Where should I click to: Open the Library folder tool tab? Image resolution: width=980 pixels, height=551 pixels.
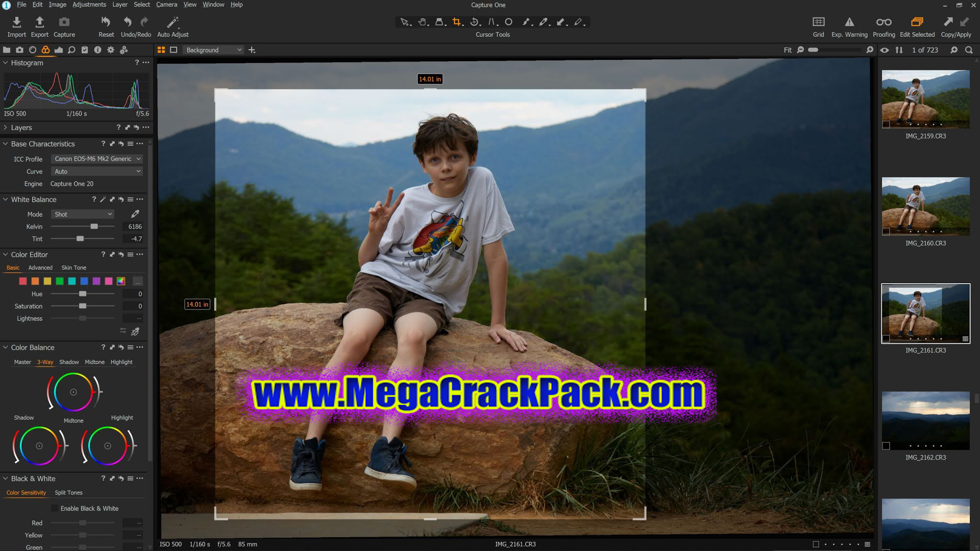(7, 50)
